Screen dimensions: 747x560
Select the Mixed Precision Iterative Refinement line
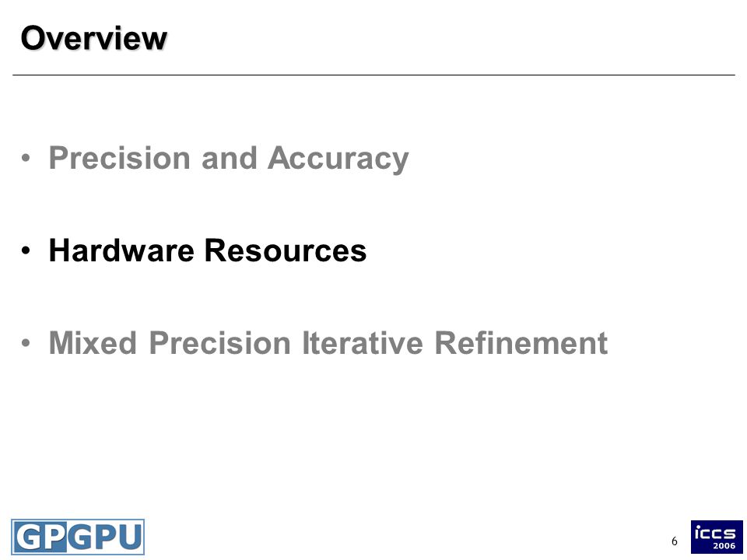(x=328, y=342)
